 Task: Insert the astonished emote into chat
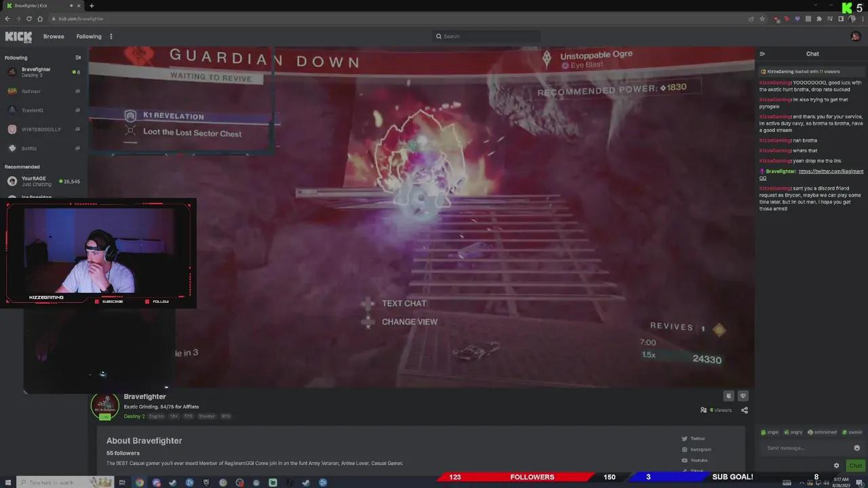tap(822, 432)
